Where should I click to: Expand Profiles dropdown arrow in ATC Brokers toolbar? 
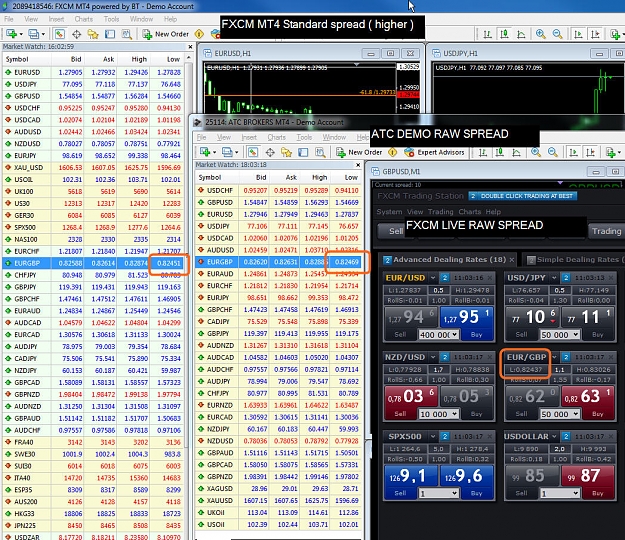(x=236, y=152)
